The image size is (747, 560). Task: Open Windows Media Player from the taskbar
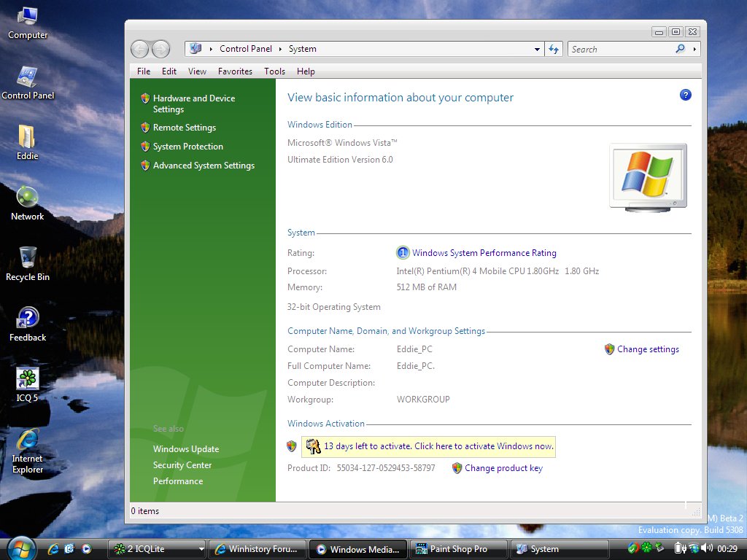click(357, 548)
